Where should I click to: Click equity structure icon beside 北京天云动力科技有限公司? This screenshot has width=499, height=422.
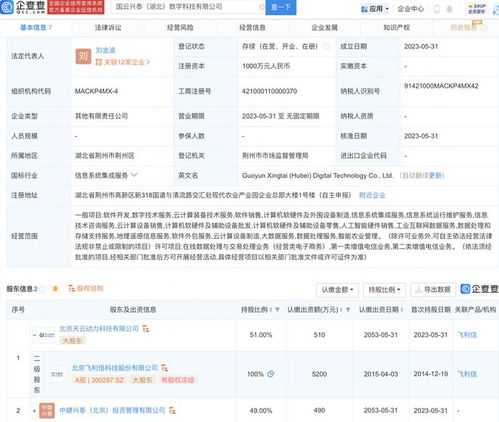pyautogui.click(x=146, y=329)
